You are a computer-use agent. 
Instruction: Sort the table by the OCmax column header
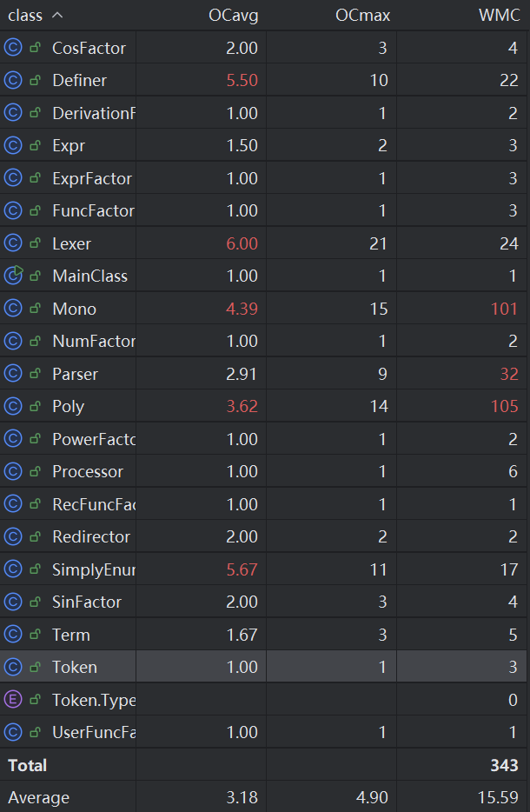[362, 16]
